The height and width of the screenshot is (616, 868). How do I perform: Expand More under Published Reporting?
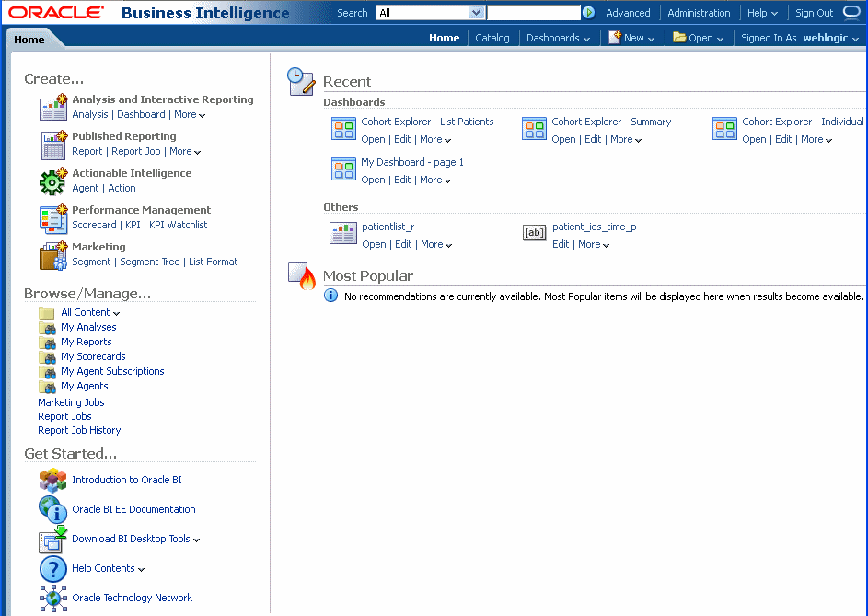[x=185, y=151]
